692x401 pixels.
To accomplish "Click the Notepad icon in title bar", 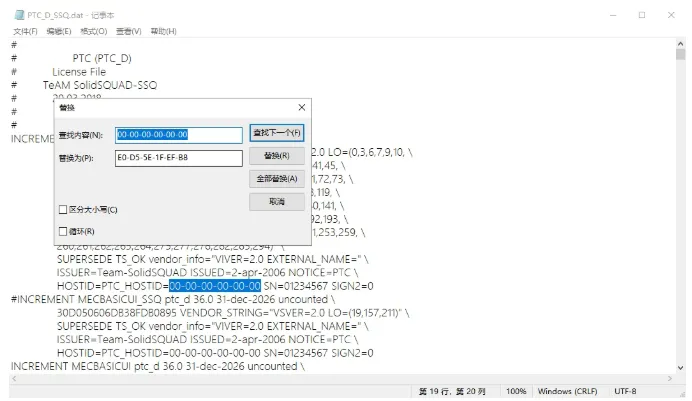I will tap(19, 15).
